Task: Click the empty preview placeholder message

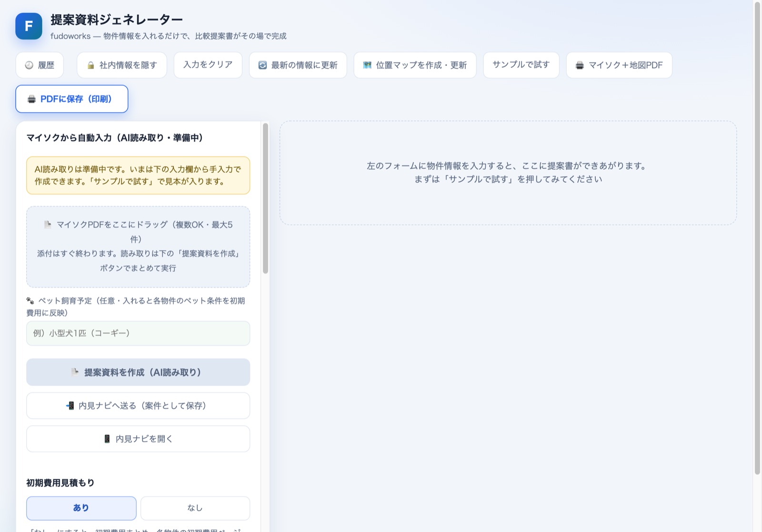Action: pyautogui.click(x=508, y=172)
